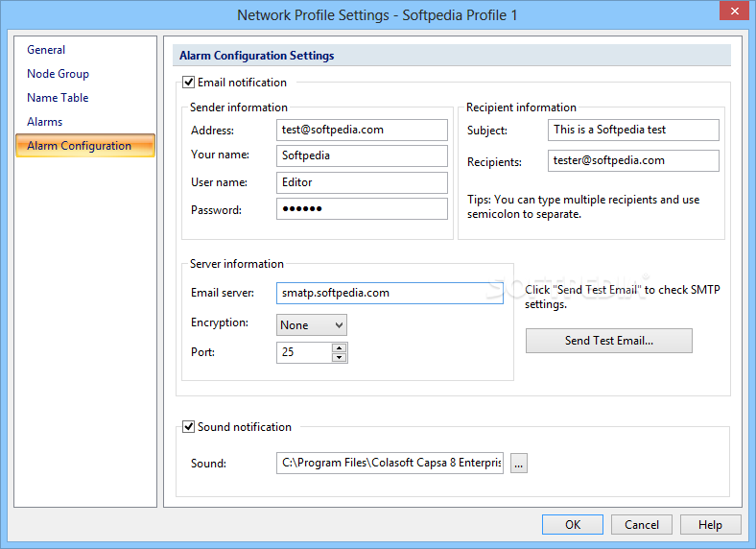Image resolution: width=756 pixels, height=549 pixels.
Task: Click the sender Address field
Action: [362, 130]
